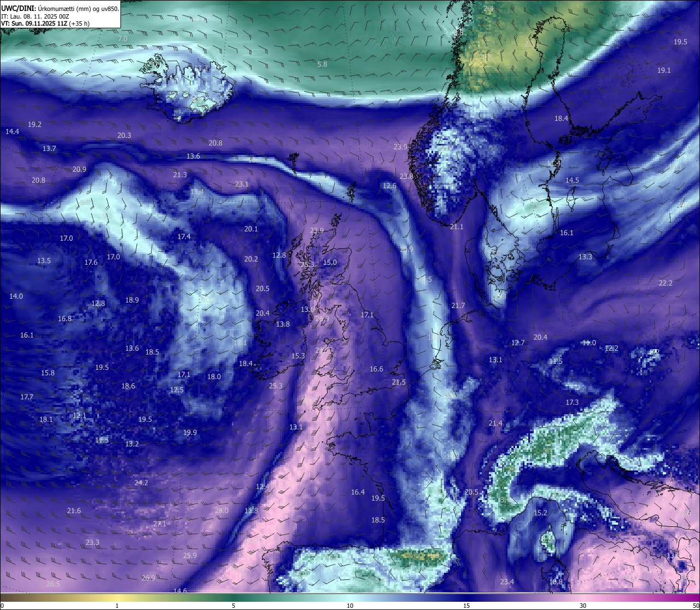Click the 25.3 wind value

(276, 386)
